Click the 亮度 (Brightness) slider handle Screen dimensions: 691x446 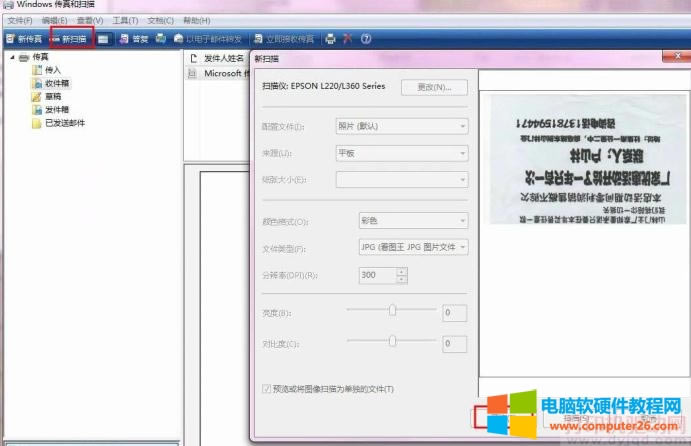(x=392, y=311)
